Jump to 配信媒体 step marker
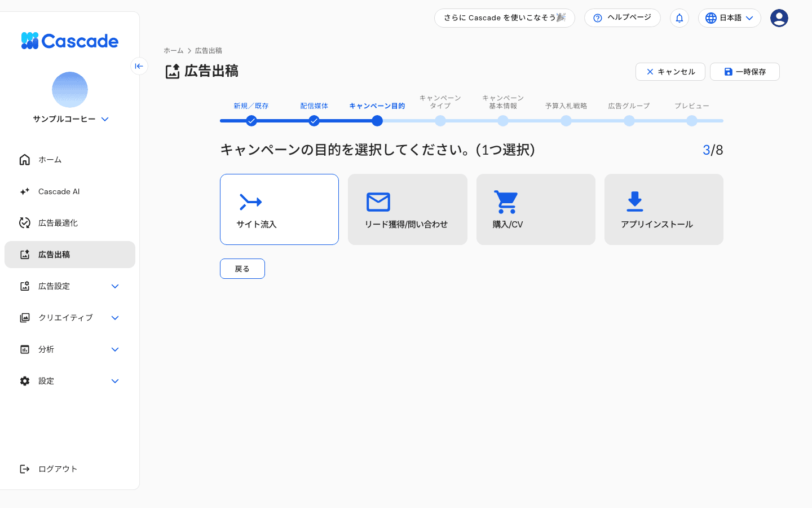Viewport: 812px width, 508px height. [314, 121]
